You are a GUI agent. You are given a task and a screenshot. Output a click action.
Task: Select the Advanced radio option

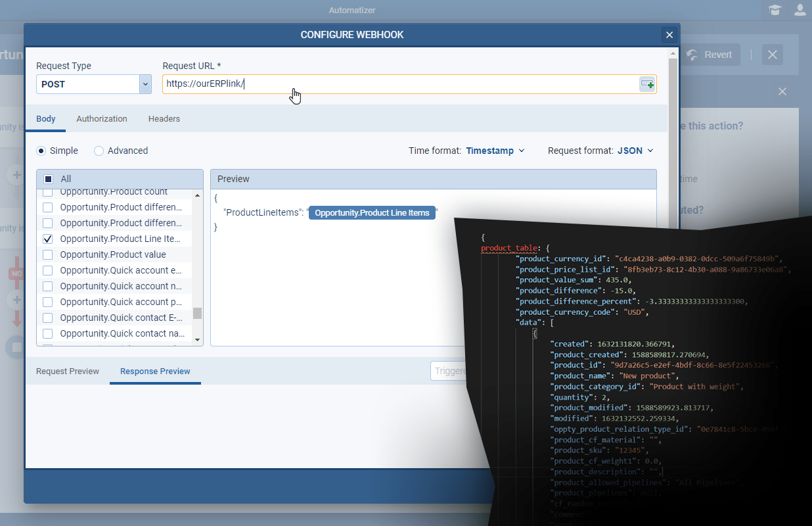point(99,151)
